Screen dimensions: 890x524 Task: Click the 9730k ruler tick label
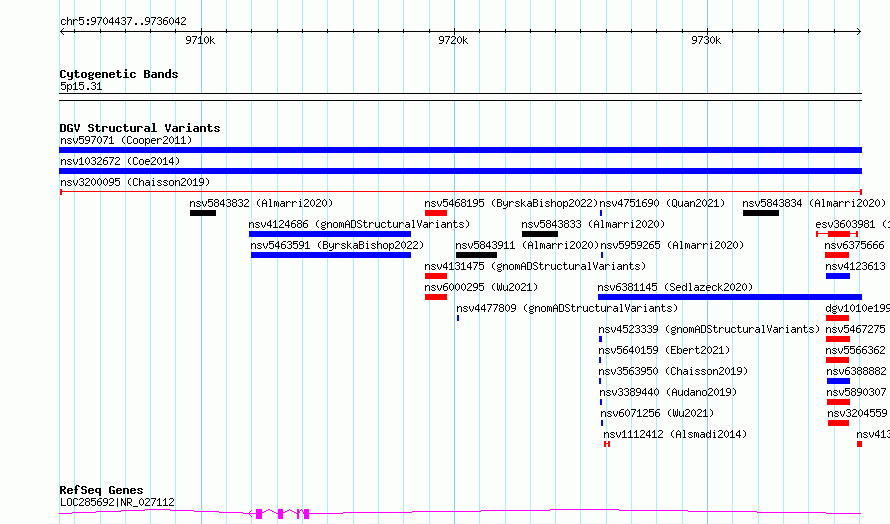(706, 40)
